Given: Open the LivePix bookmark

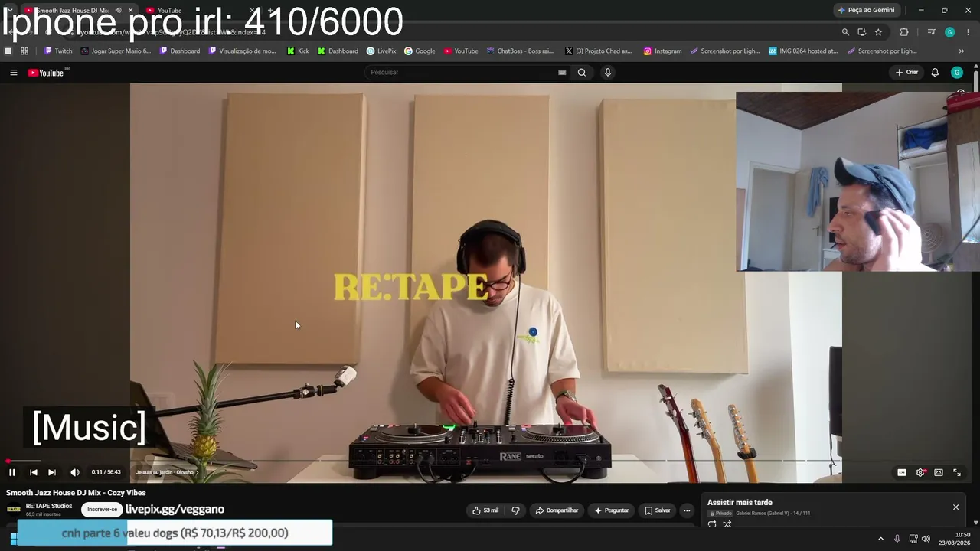Looking at the screenshot, I should coord(381,51).
